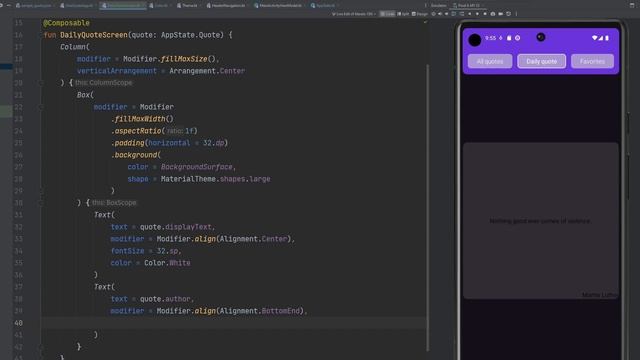Click the emulator Home circle icon
Screen dimensions: 640x360
click(477, 14)
